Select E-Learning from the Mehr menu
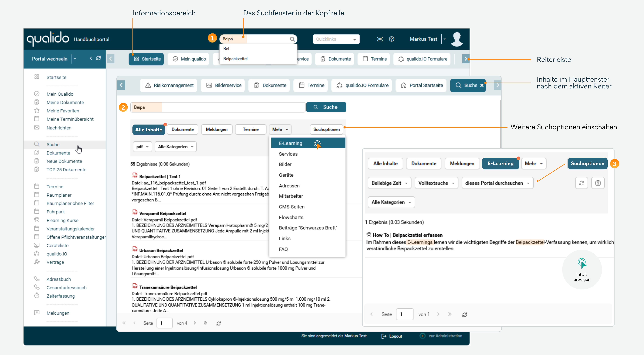The height and width of the screenshot is (355, 644). click(308, 143)
